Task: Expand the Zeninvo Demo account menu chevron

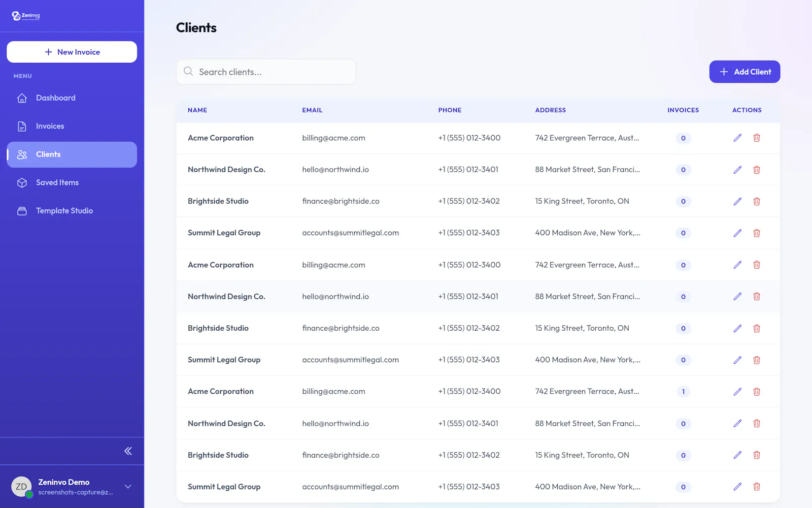Action: 128,487
